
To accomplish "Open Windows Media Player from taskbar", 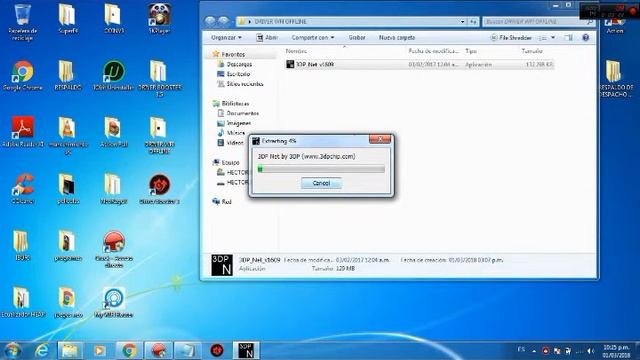I will (99, 351).
